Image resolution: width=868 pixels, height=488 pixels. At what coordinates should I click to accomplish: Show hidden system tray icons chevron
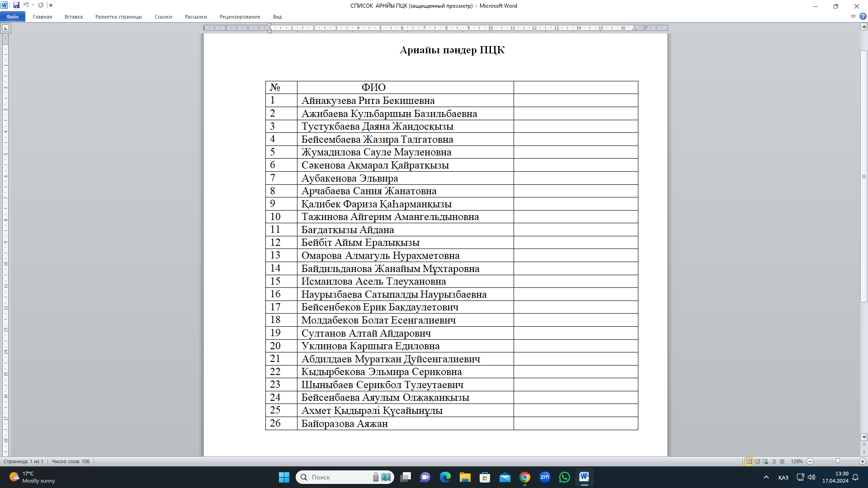click(x=766, y=477)
